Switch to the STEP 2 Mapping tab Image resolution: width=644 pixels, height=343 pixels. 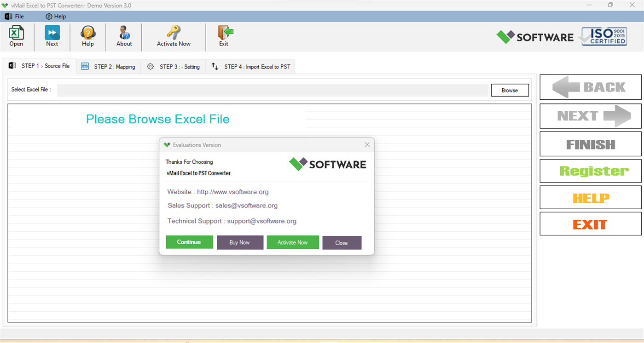pyautogui.click(x=108, y=66)
